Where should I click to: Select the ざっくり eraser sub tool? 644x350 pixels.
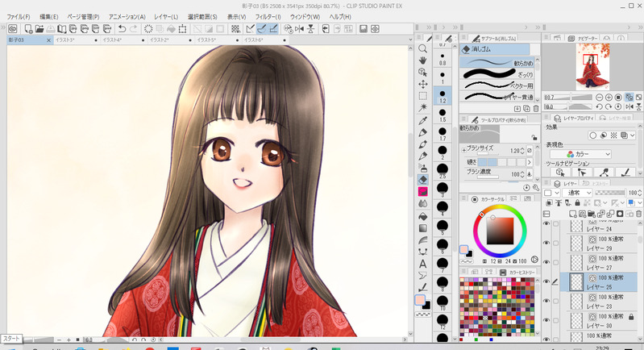point(497,74)
